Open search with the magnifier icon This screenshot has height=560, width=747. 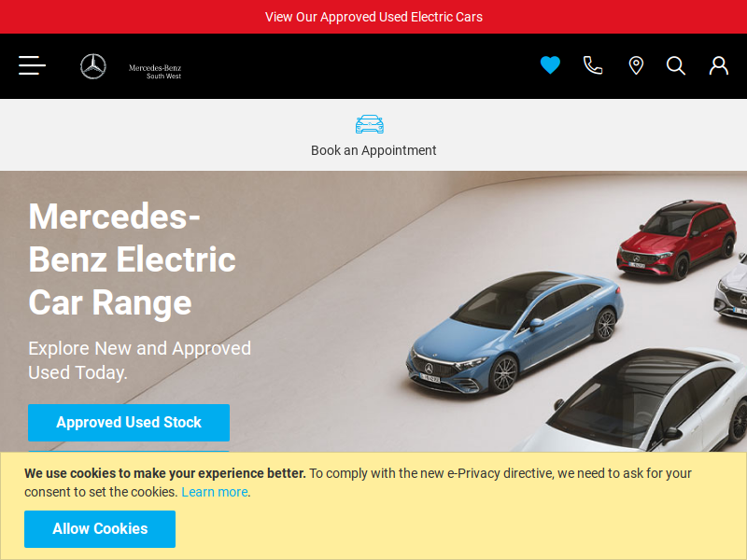[675, 65]
